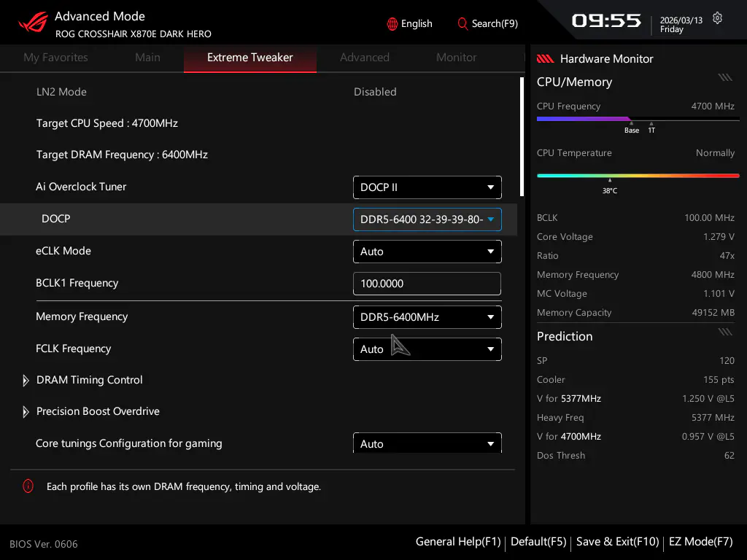This screenshot has height=560, width=747.
Task: Click the settings list vertical scrollbar
Action: pos(522,136)
